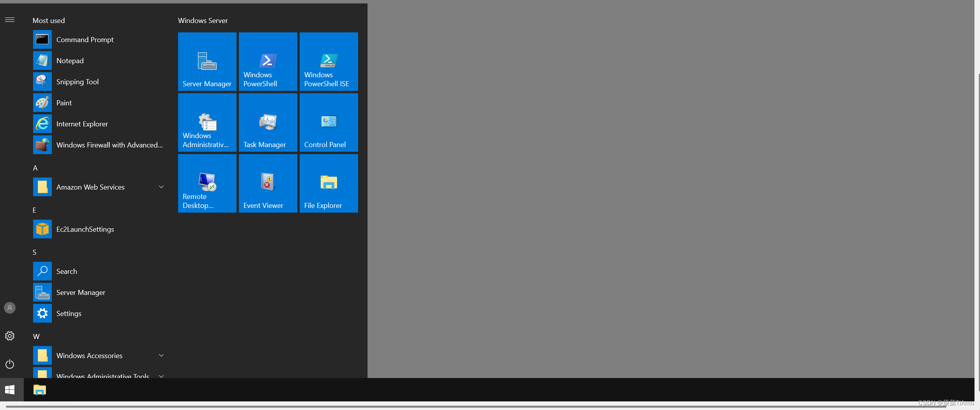Click the Windows Accessories label
This screenshot has height=410, width=980.
click(90, 355)
